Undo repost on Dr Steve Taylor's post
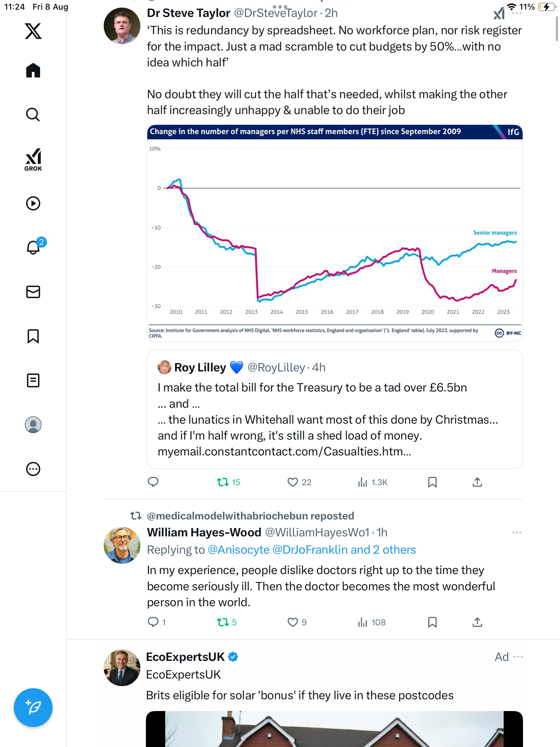 click(x=223, y=482)
